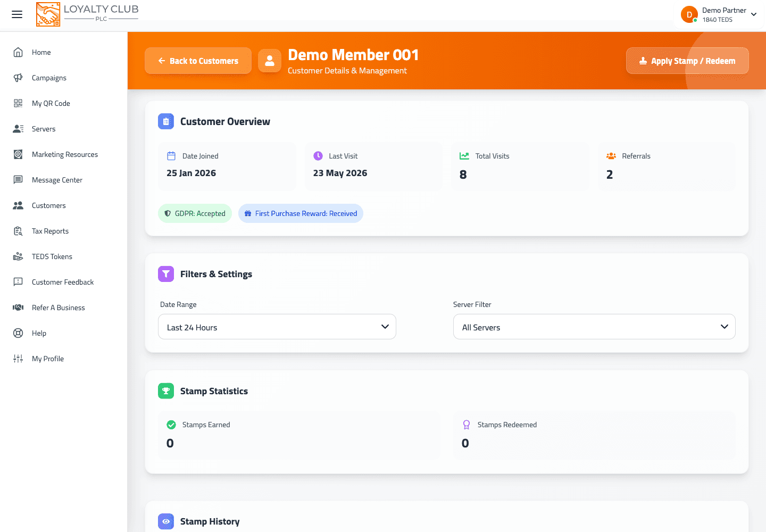Open Marketing Resources menu item
766x532 pixels.
coord(64,154)
